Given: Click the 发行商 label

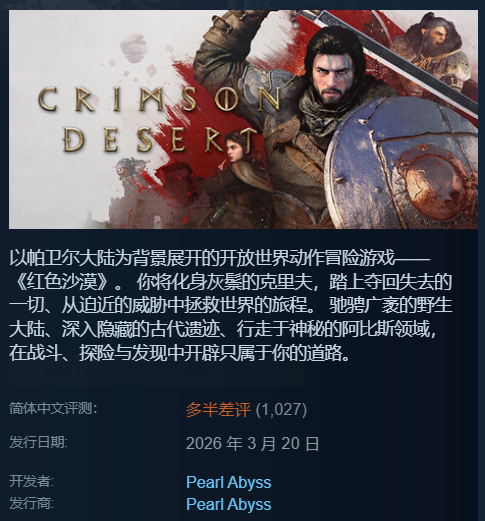Looking at the screenshot, I should coord(31,503).
